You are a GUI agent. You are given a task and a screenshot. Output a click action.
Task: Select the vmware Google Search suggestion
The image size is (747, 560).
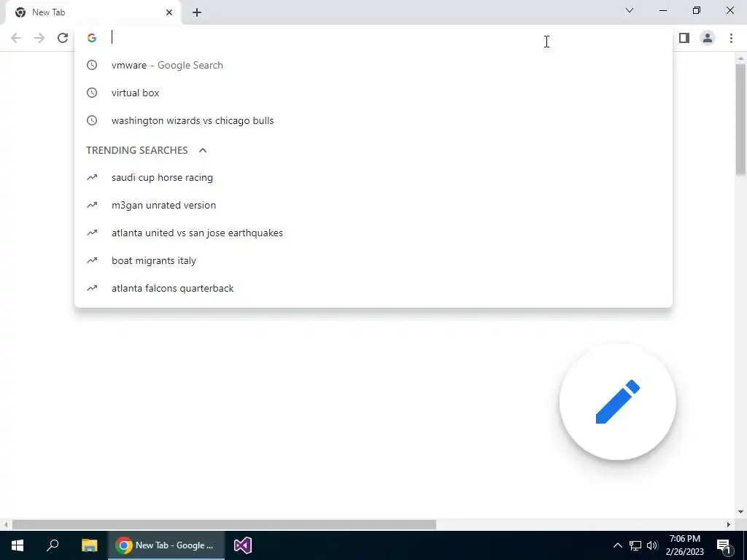click(x=373, y=65)
